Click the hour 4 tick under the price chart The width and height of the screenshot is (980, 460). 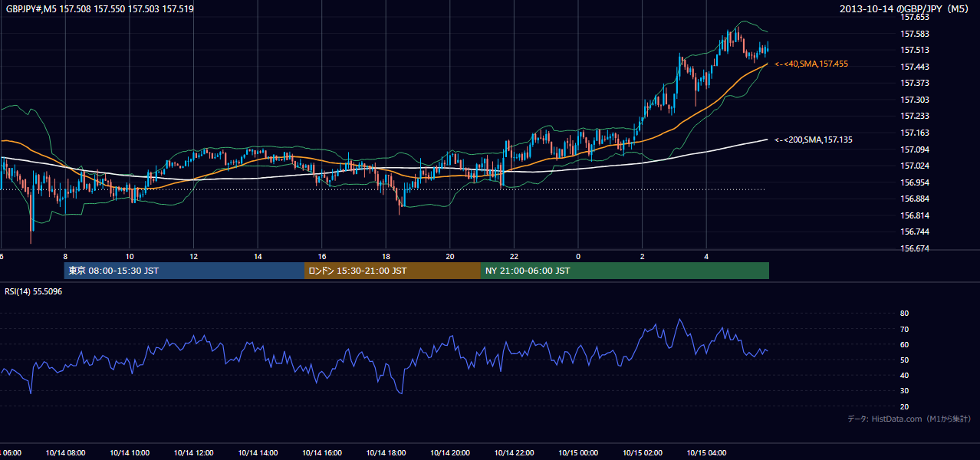[x=706, y=256]
